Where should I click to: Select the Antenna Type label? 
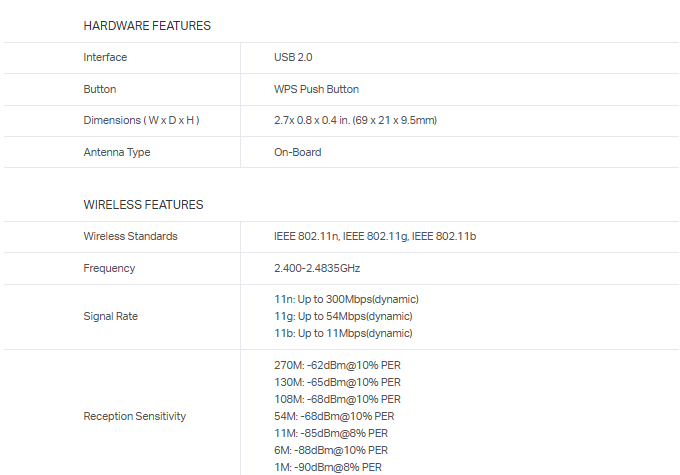click(116, 153)
